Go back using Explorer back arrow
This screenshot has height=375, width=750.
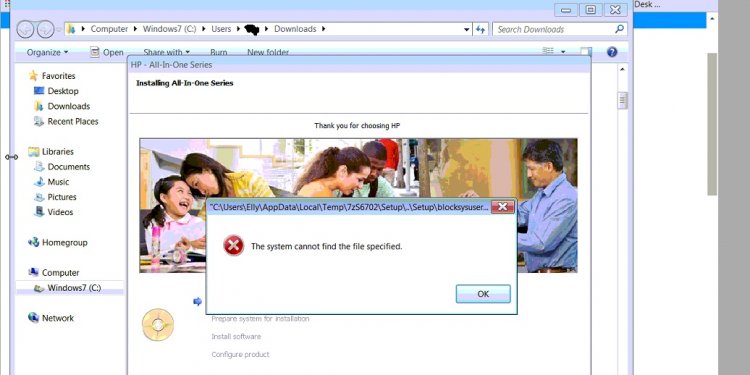pos(25,29)
